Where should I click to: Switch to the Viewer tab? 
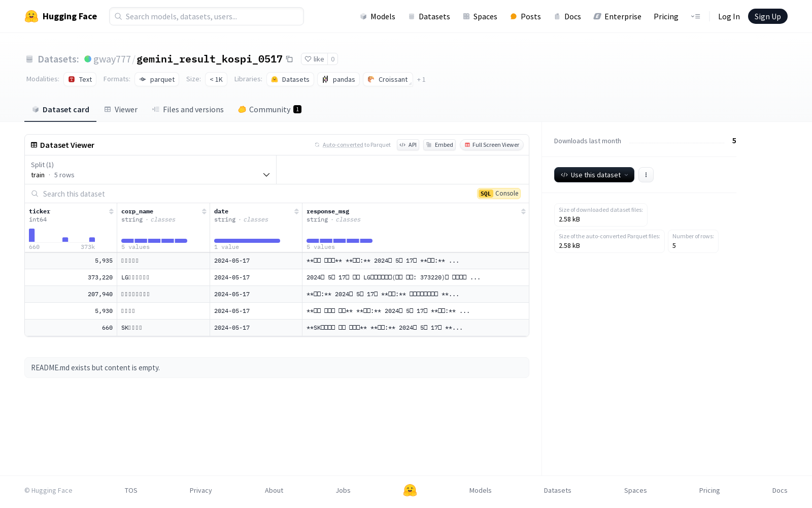pos(121,109)
